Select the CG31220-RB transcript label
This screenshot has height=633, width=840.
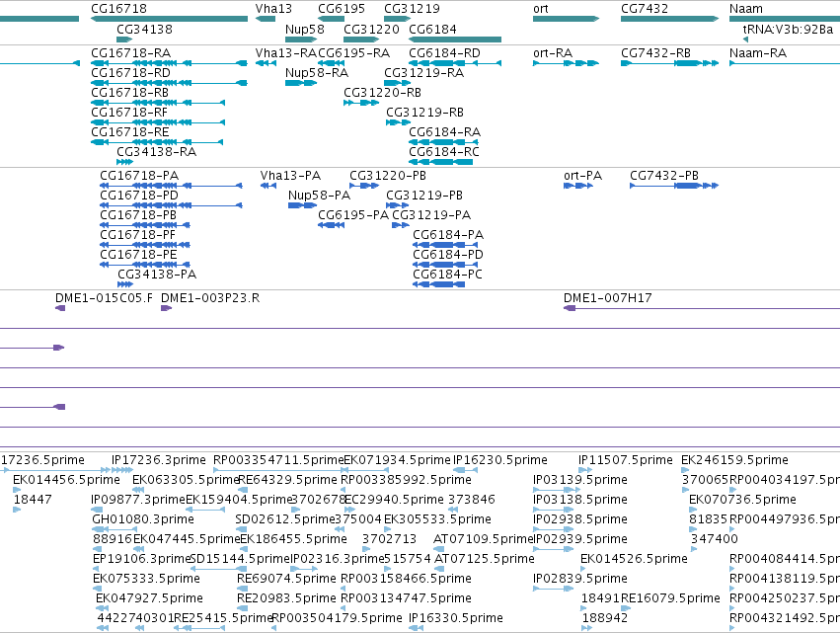point(383,93)
